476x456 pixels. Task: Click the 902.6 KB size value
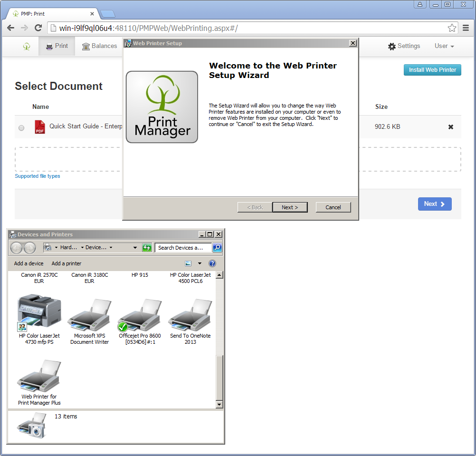387,126
